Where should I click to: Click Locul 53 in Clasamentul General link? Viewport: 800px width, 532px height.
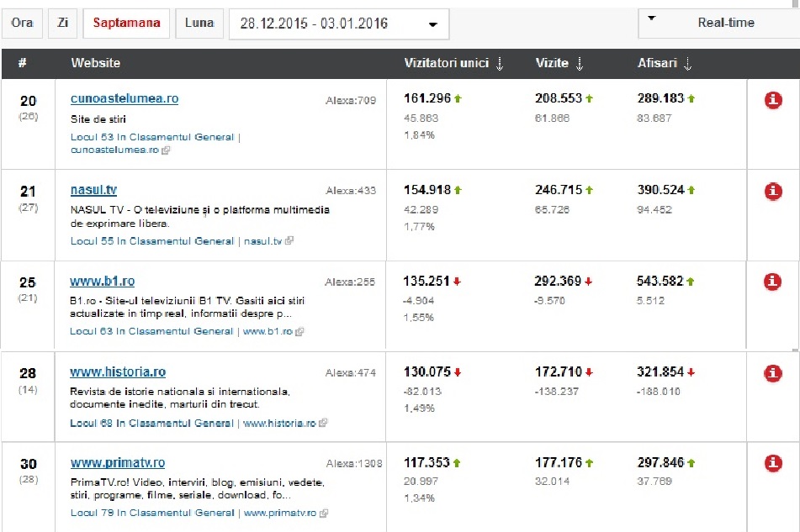[152, 137]
